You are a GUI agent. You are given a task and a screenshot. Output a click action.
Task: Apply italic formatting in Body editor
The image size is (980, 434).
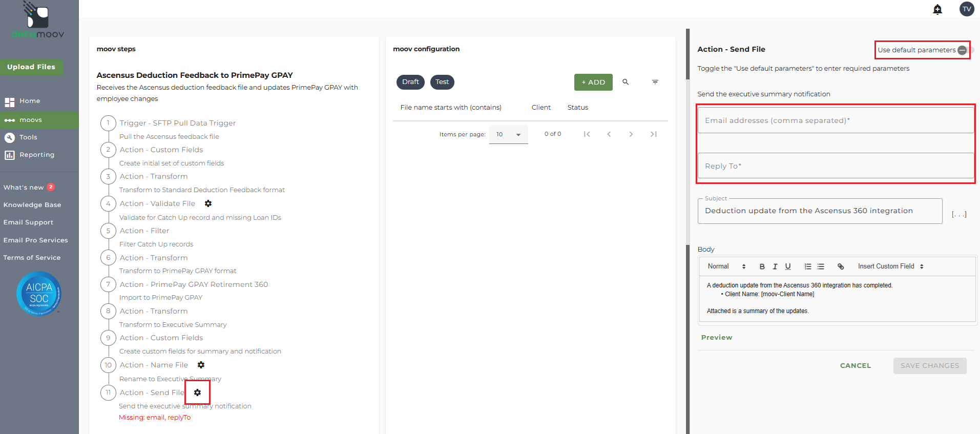coord(775,266)
